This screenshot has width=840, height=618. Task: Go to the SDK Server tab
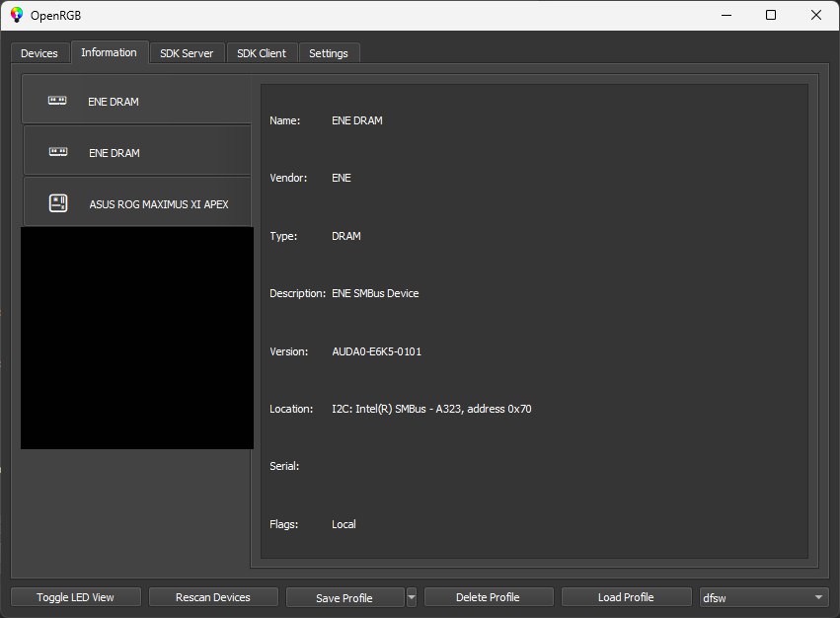pos(187,53)
